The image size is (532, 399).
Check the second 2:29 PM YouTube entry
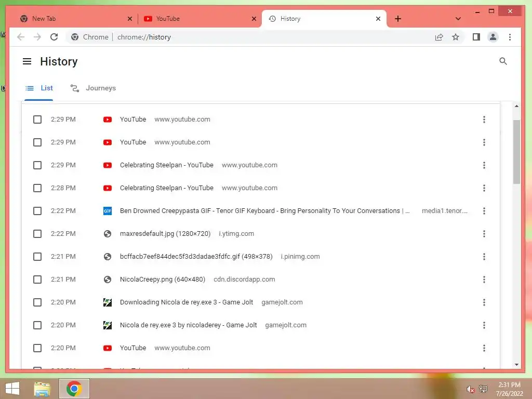(x=37, y=142)
